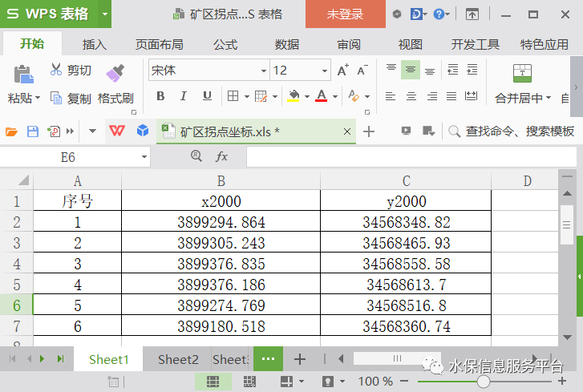The height and width of the screenshot is (392, 583).
Task: Decrease font size with A- icon
Action: 362,70
